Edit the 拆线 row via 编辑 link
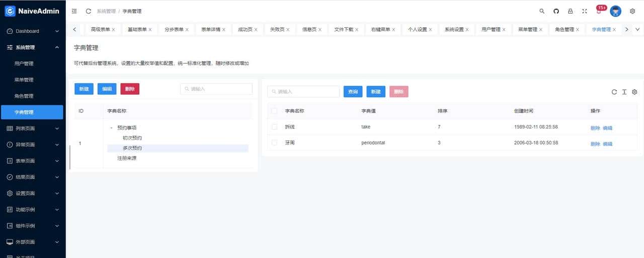Viewport: 644px width, 258px height. (x=607, y=128)
